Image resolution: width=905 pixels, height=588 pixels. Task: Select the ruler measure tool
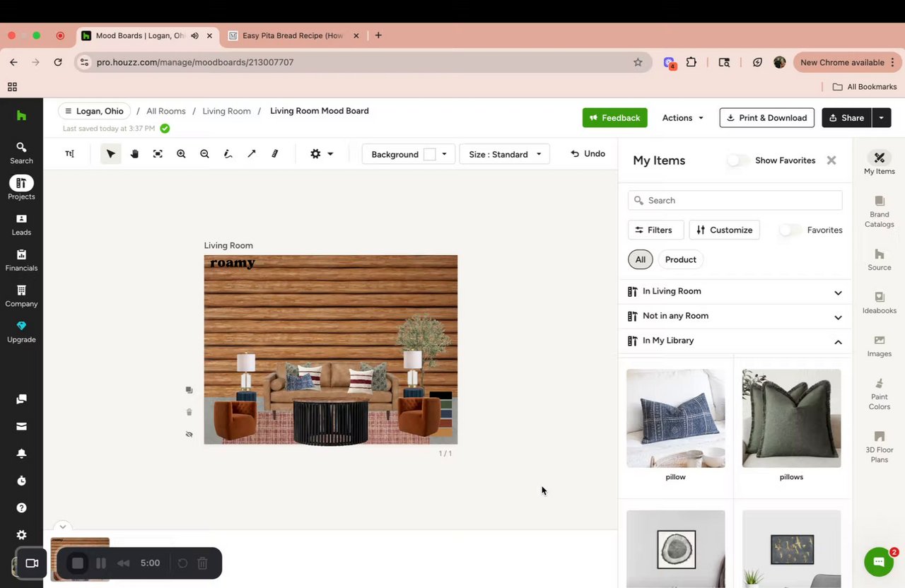(x=275, y=154)
